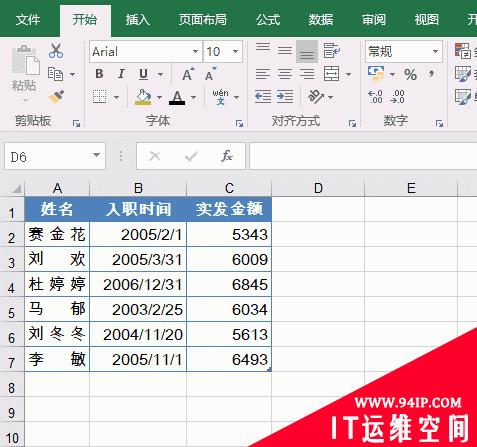The height and width of the screenshot is (447, 477).
Task: Toggle bottom align for cell text
Action: 307,51
